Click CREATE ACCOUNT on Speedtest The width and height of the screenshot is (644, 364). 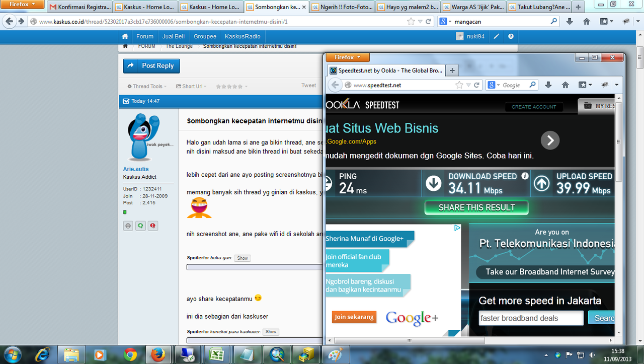[534, 107]
